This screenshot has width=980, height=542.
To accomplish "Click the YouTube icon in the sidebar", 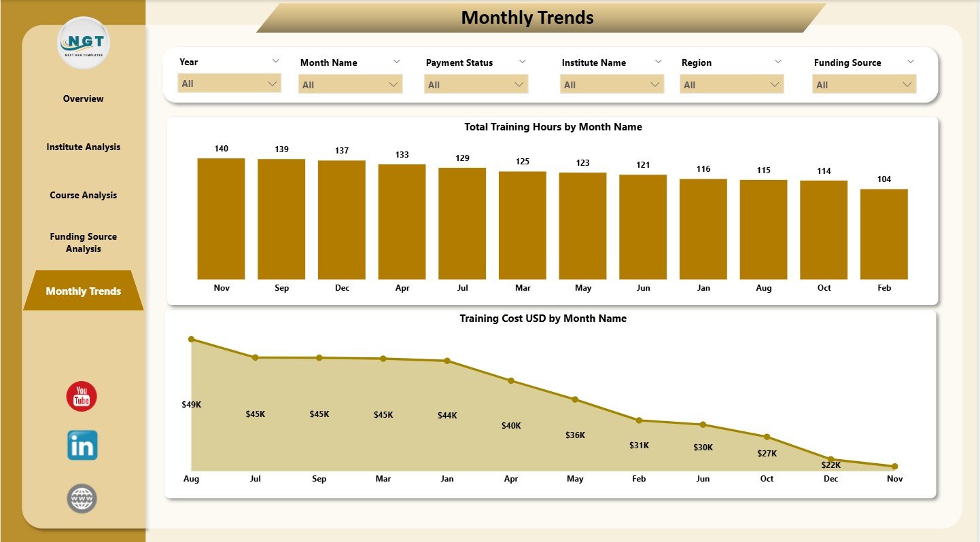I will click(x=82, y=396).
